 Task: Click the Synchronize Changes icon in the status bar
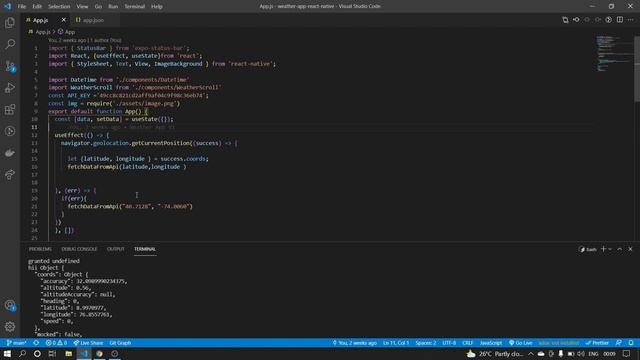(36, 343)
